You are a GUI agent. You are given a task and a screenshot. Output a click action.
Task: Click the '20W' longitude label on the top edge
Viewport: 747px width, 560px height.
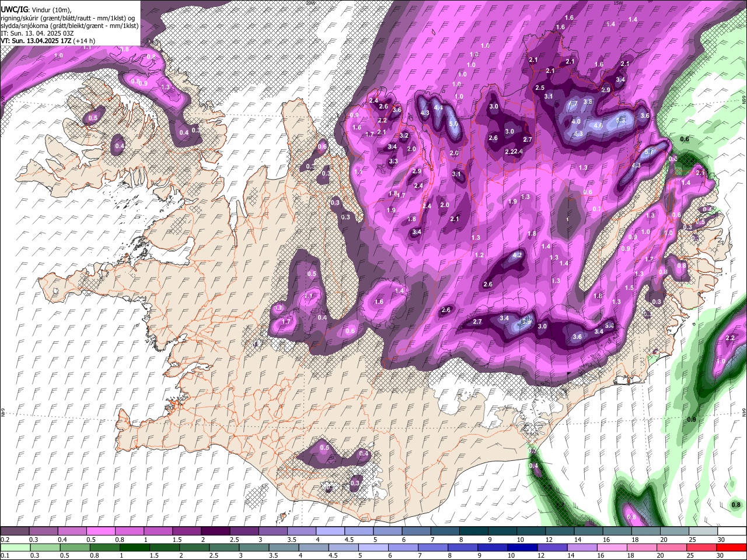point(310,3)
